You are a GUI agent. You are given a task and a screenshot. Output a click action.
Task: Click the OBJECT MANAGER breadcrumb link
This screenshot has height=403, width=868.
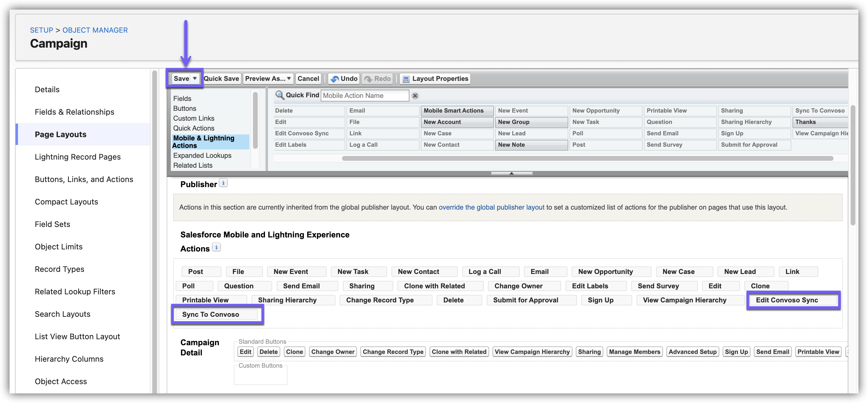pyautogui.click(x=95, y=30)
